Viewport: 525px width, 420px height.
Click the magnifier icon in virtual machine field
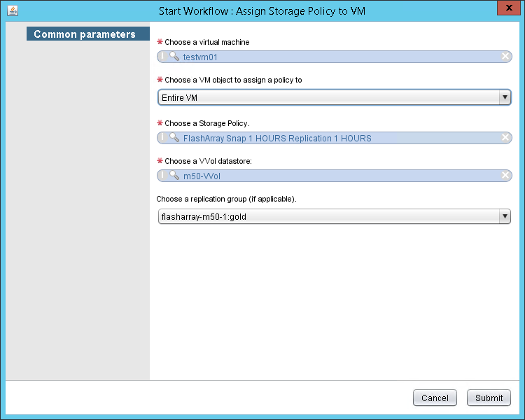[x=174, y=57]
